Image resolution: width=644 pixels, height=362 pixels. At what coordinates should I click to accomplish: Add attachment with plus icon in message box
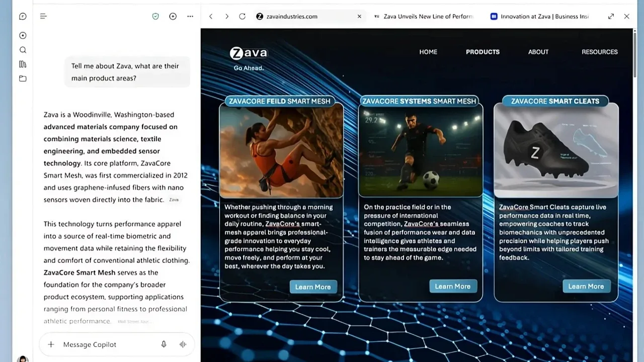point(51,344)
